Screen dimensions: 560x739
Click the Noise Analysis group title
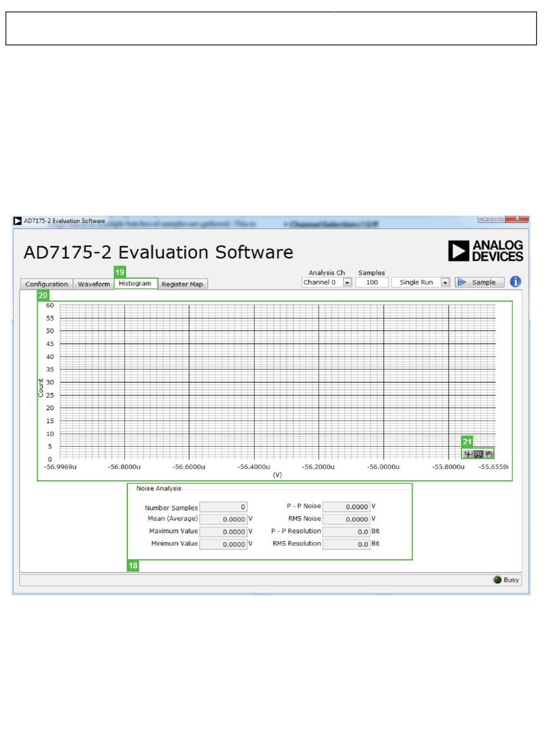(159, 488)
